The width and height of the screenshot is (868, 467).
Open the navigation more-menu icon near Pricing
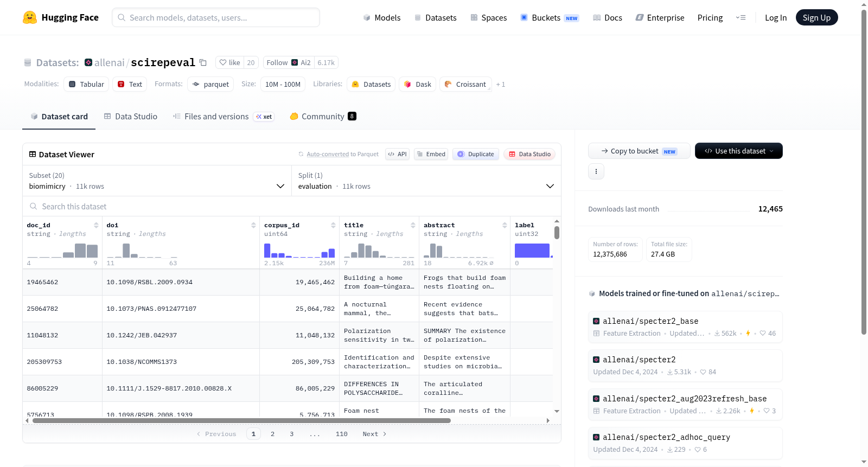click(x=741, y=17)
